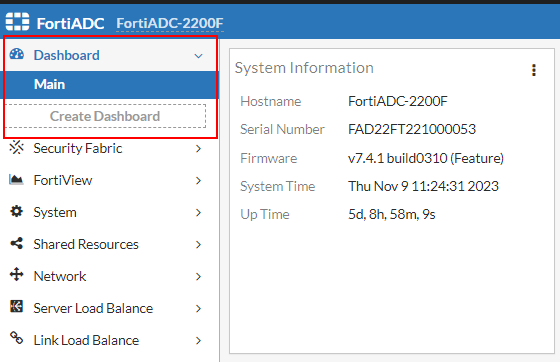The height and width of the screenshot is (362, 560).
Task: Open the Link Load Balance menu
Action: 109,340
